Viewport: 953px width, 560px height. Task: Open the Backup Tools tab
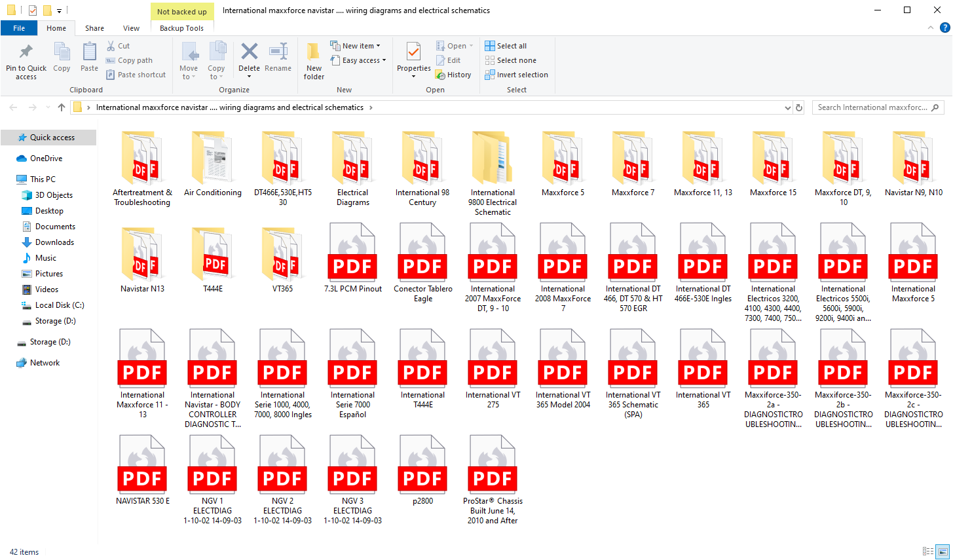click(x=181, y=28)
